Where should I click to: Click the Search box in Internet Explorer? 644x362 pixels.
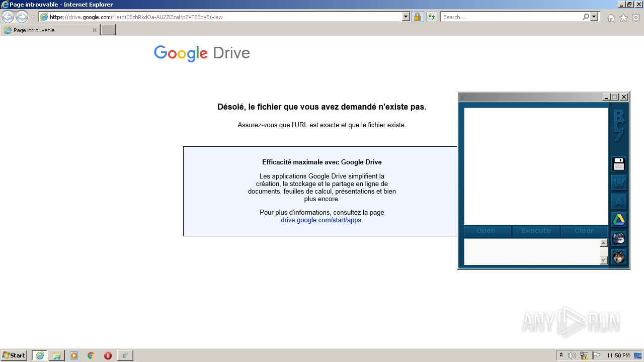click(x=511, y=17)
